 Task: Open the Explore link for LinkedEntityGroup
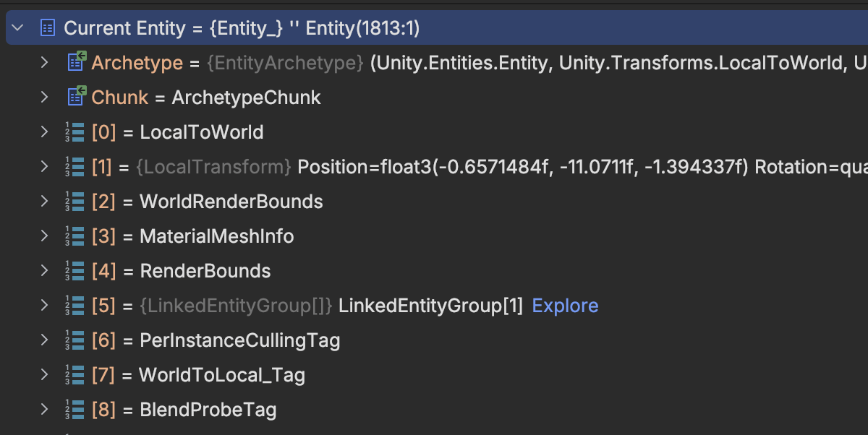[565, 306]
